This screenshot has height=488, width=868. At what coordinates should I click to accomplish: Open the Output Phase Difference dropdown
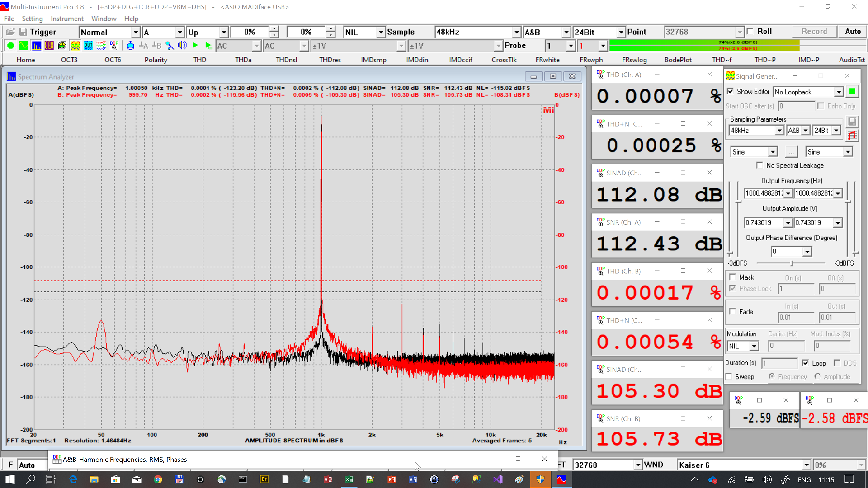pos(807,252)
